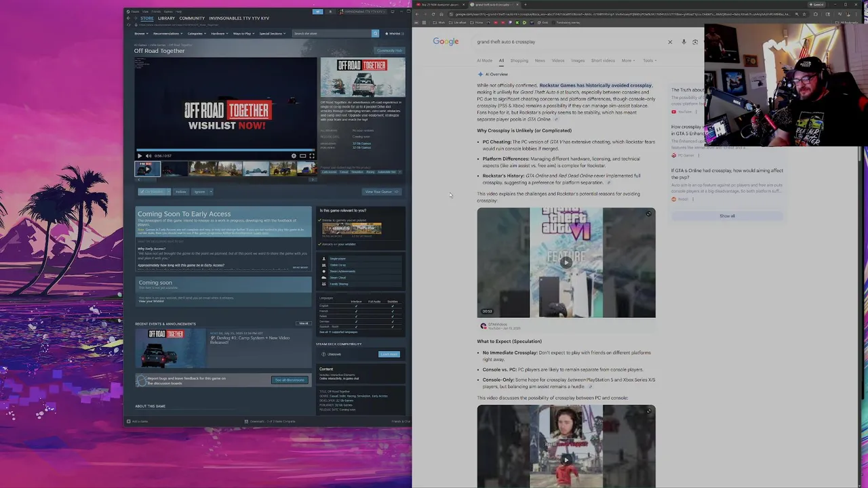Select the Google Videos tab
This screenshot has height=488, width=868.
pyautogui.click(x=557, y=60)
